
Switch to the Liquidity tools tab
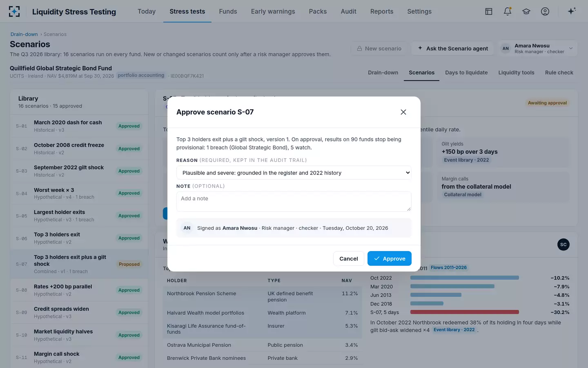click(516, 72)
